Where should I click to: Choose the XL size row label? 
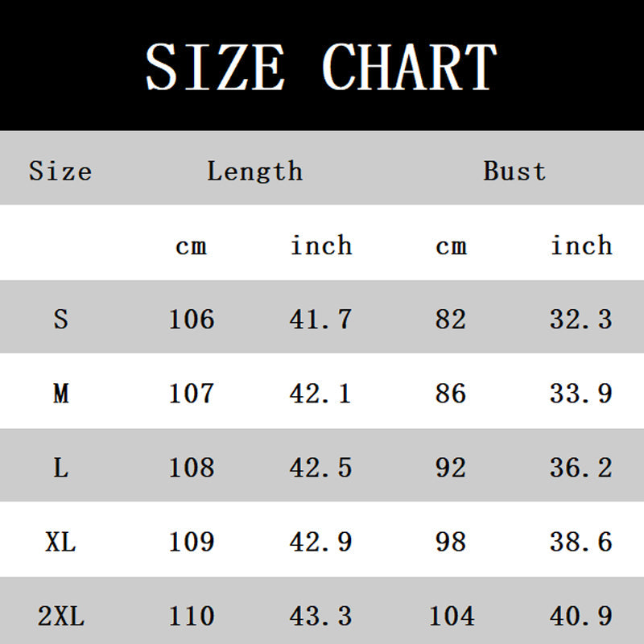(x=60, y=542)
